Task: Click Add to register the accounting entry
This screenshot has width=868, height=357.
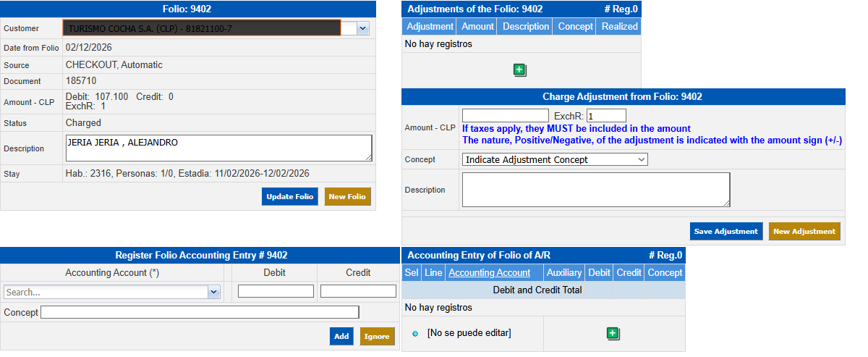Action: (341, 336)
